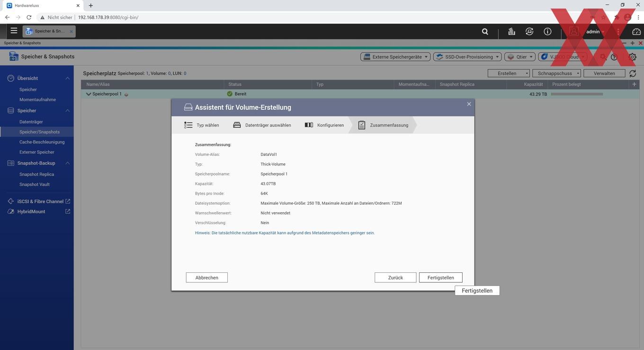Open Snapshot Replica in the sidebar
This screenshot has height=350, width=644.
pyautogui.click(x=36, y=174)
